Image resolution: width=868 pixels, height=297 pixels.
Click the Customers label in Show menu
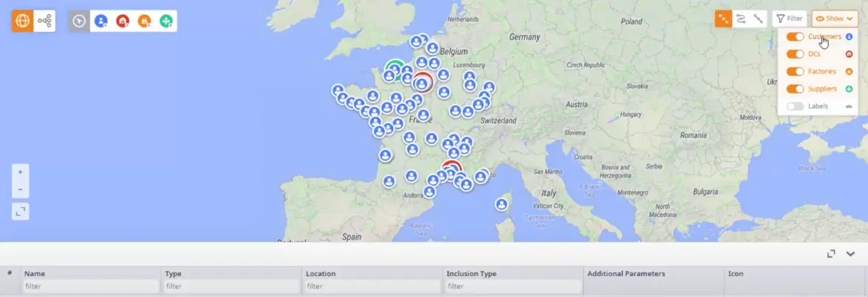point(824,36)
